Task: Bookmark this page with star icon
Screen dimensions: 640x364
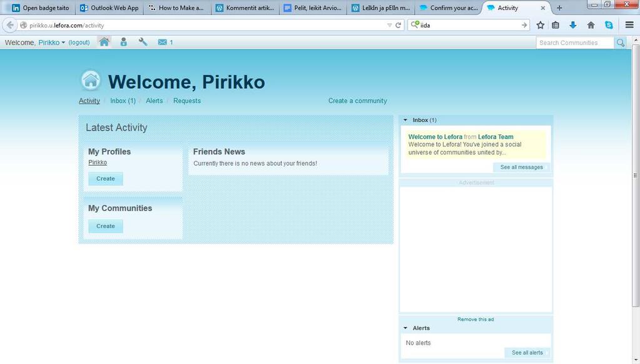Action: [x=541, y=25]
